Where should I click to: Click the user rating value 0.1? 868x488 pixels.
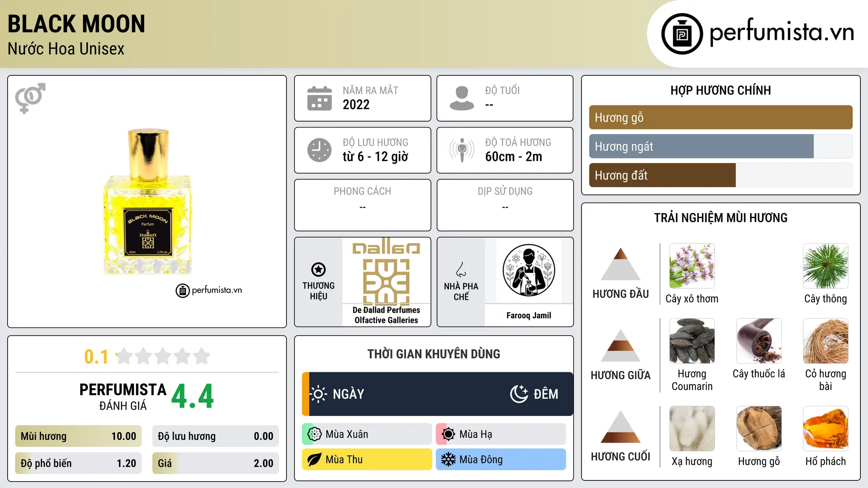coord(96,357)
